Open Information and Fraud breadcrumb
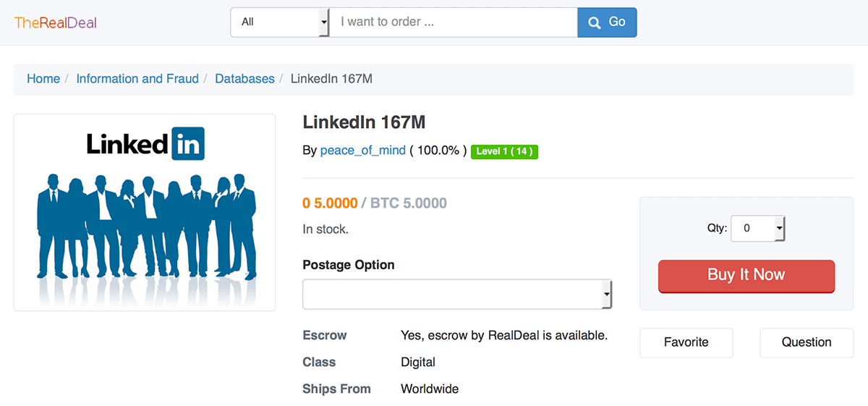Viewport: 868px width, 406px height. click(x=137, y=79)
